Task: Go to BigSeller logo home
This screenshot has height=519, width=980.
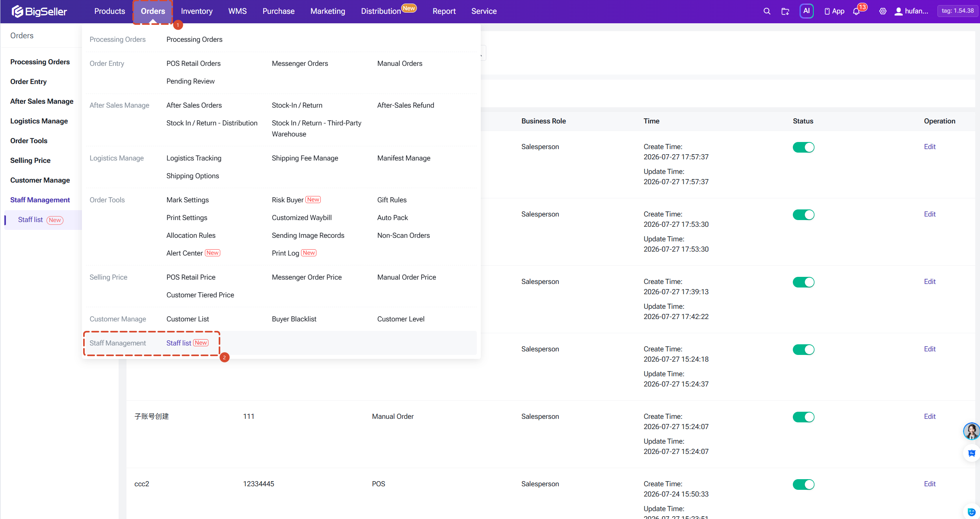Action: pyautogui.click(x=39, y=11)
